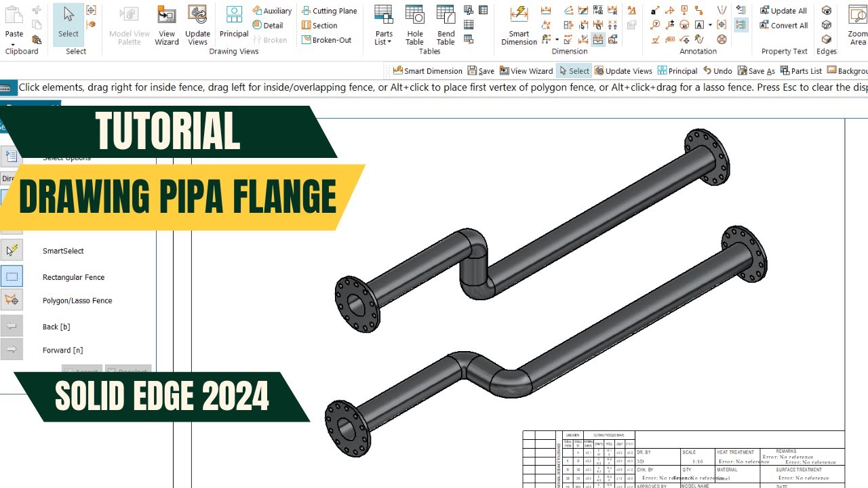Click Save As in quick access bar

point(756,70)
